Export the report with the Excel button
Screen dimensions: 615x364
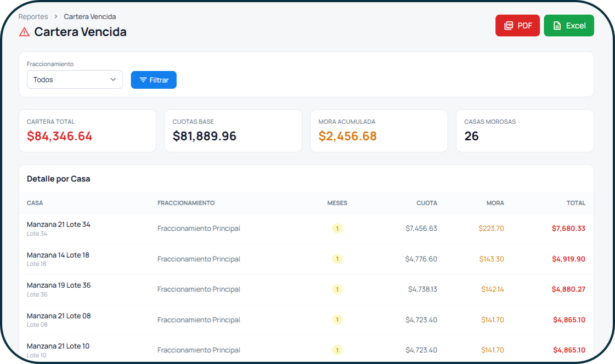[569, 25]
